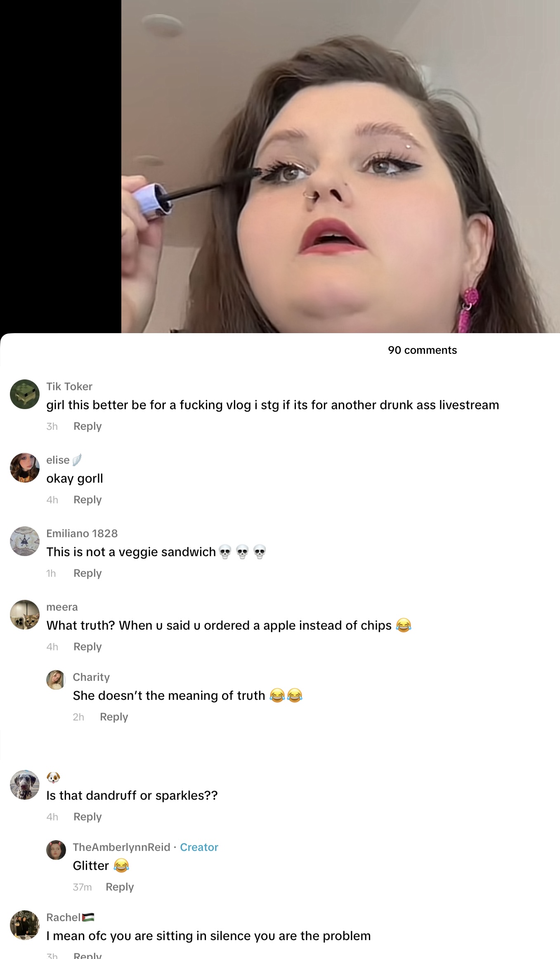This screenshot has height=959, width=560.
Task: Tap the Charity username
Action: tap(91, 677)
